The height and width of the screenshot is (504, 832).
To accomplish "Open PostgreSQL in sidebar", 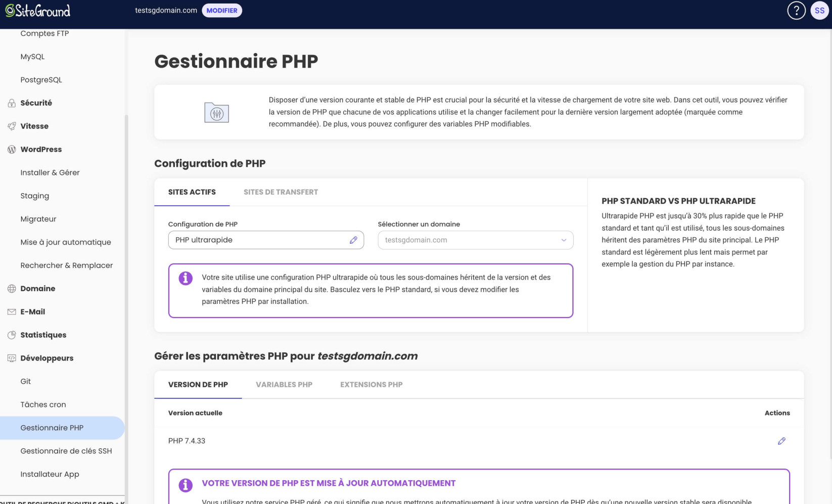I will (x=41, y=80).
